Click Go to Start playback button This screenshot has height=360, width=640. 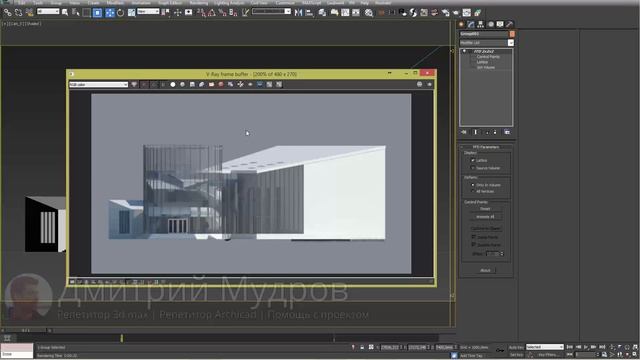point(570,347)
